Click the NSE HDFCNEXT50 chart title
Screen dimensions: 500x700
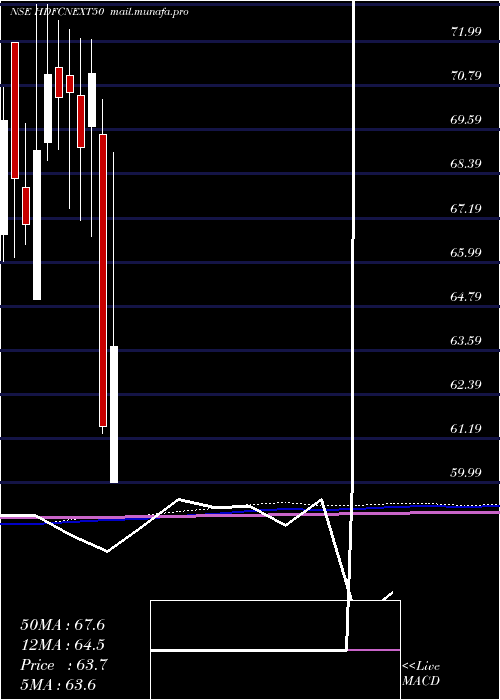(x=57, y=12)
